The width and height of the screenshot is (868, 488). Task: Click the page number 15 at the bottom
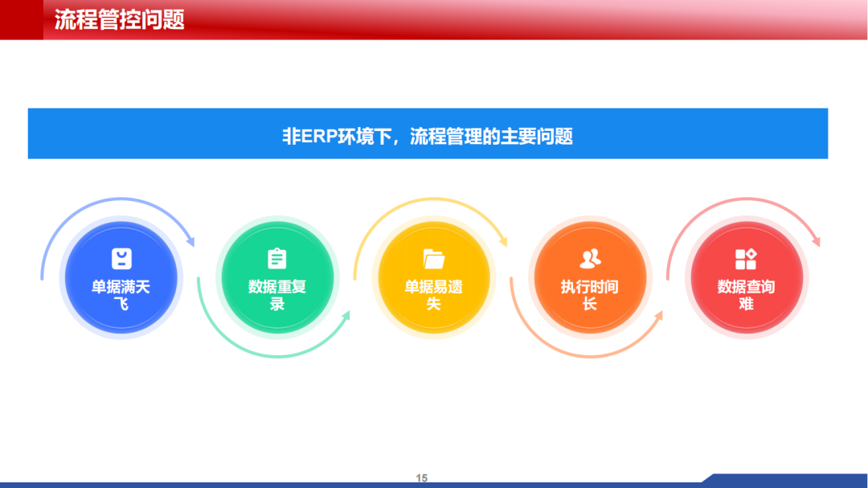(x=422, y=478)
